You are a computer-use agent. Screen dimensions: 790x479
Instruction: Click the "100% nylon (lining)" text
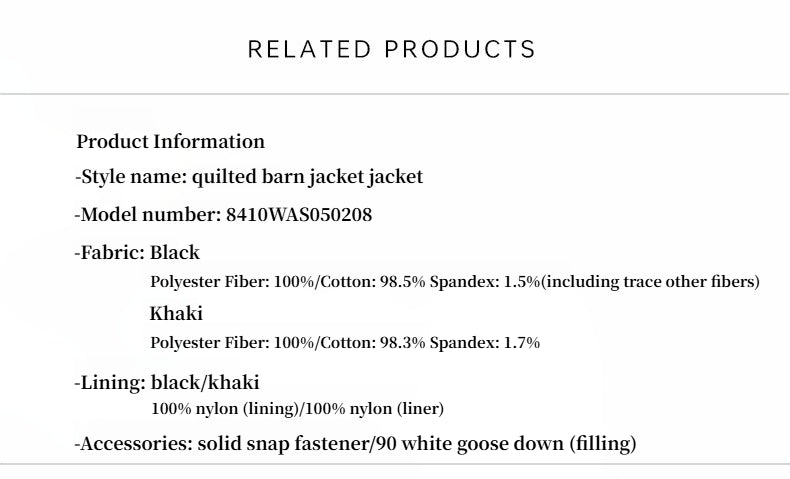click(224, 409)
